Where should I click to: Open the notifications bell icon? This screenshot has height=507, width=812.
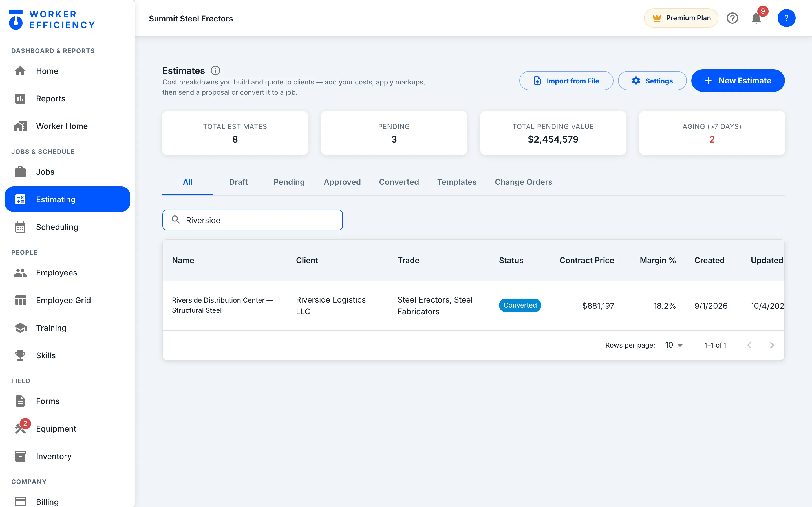click(x=756, y=18)
